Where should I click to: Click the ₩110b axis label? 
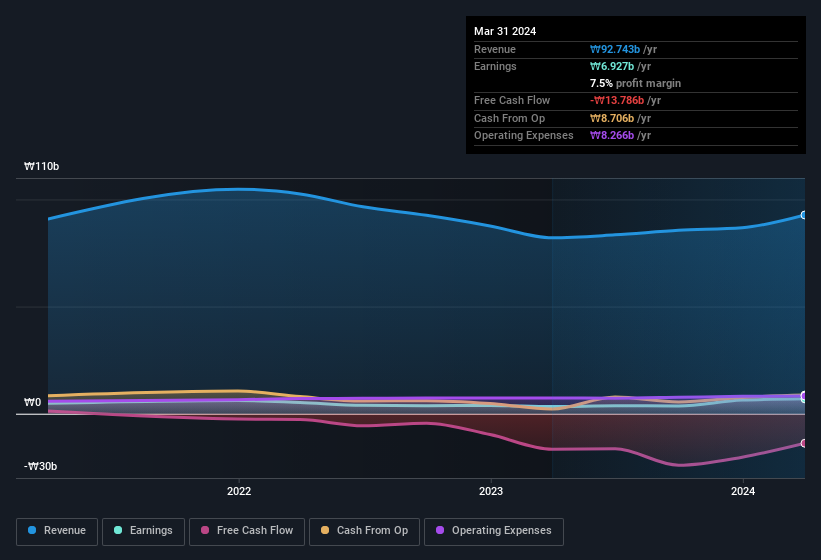[x=41, y=166]
